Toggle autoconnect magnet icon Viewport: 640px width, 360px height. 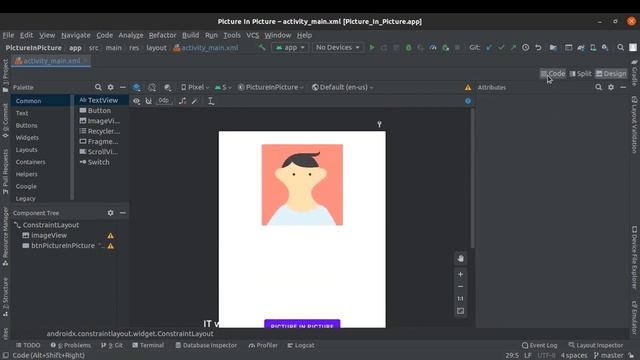point(149,101)
